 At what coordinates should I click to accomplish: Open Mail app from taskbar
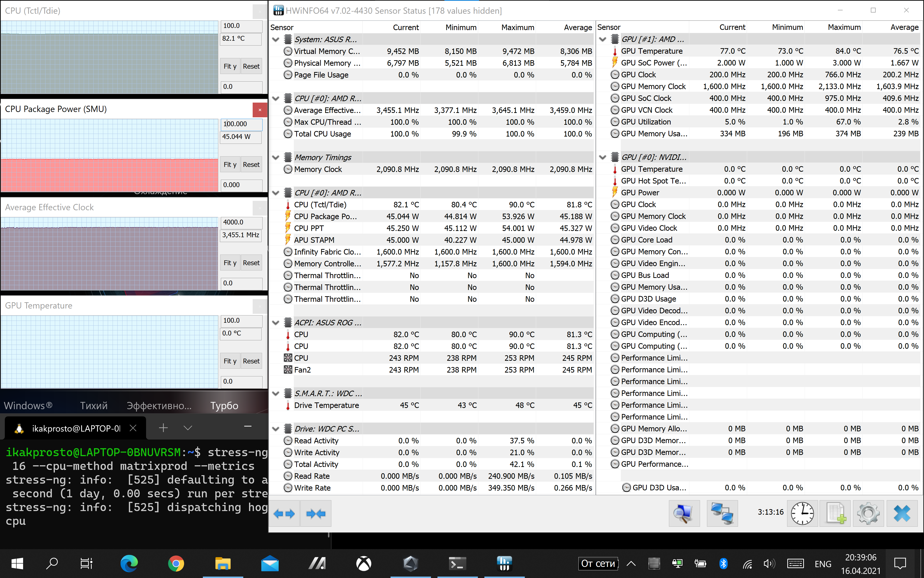tap(270, 563)
